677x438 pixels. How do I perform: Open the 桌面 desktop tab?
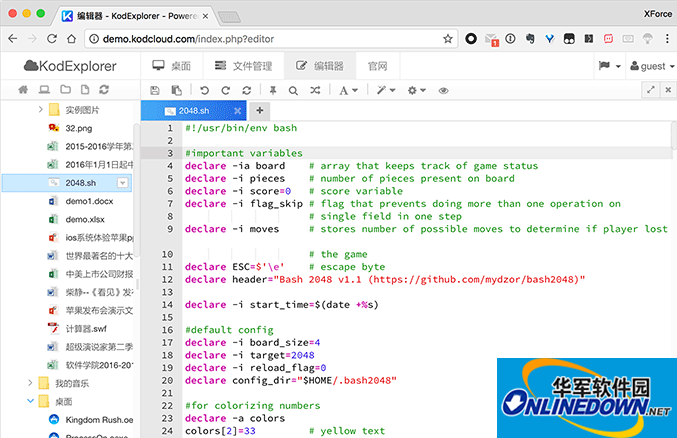[x=171, y=66]
